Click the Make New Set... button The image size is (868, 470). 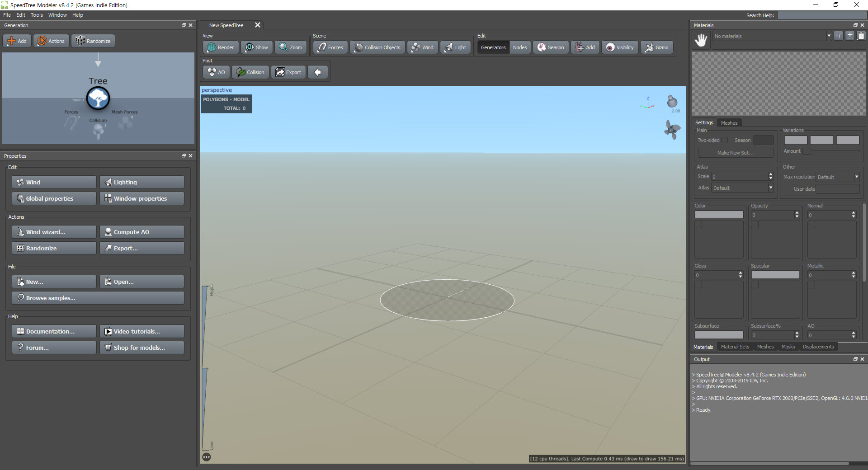pos(736,153)
